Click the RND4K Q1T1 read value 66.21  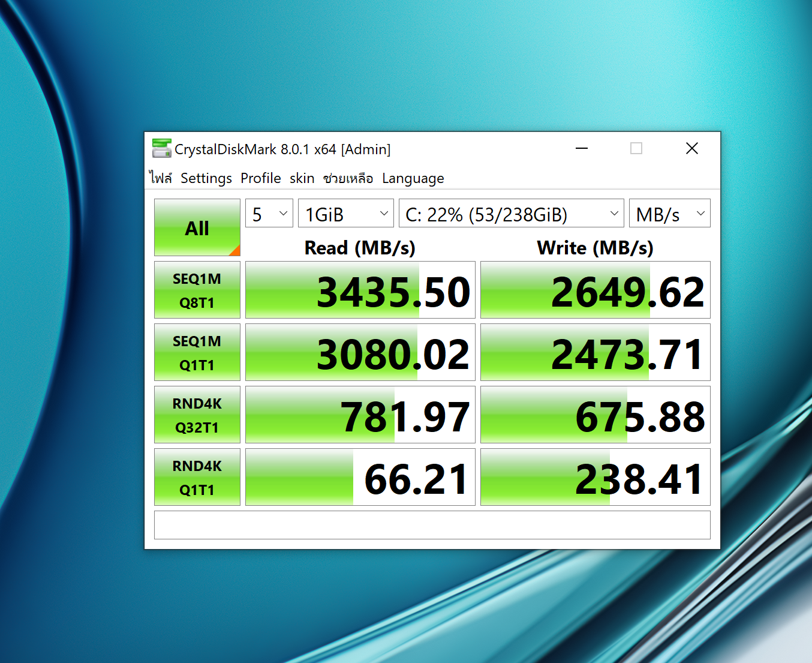coord(360,477)
